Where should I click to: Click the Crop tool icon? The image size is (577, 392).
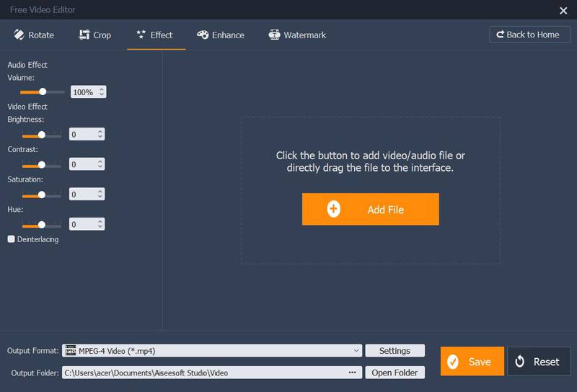(x=84, y=35)
